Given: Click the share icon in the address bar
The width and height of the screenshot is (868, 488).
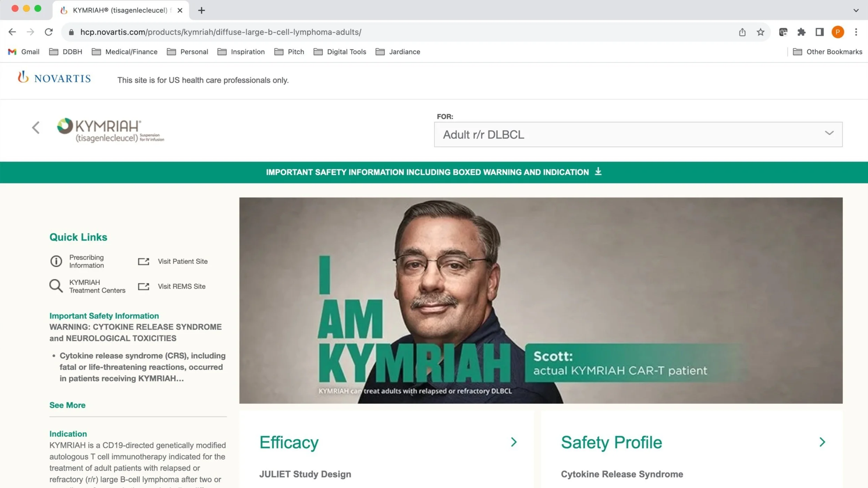Looking at the screenshot, I should (742, 32).
